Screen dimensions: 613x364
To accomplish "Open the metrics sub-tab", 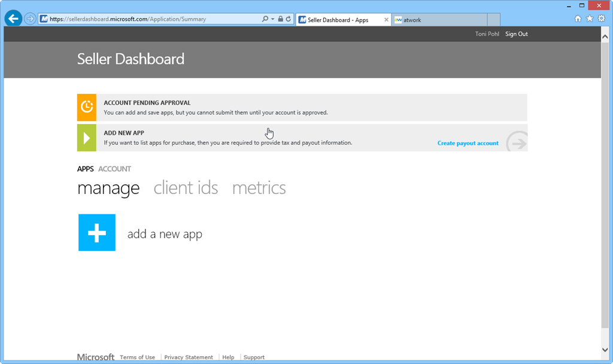I will pos(259,188).
